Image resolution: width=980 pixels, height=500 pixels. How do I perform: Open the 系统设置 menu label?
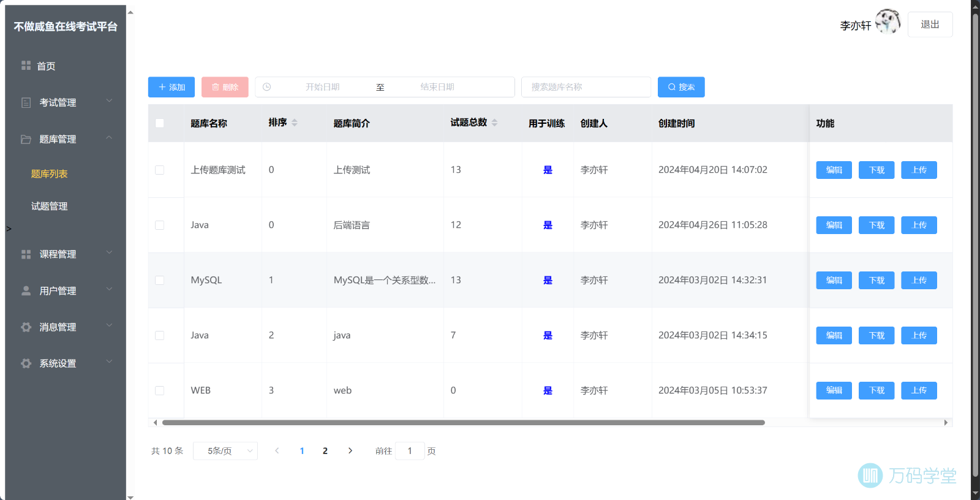click(58, 363)
